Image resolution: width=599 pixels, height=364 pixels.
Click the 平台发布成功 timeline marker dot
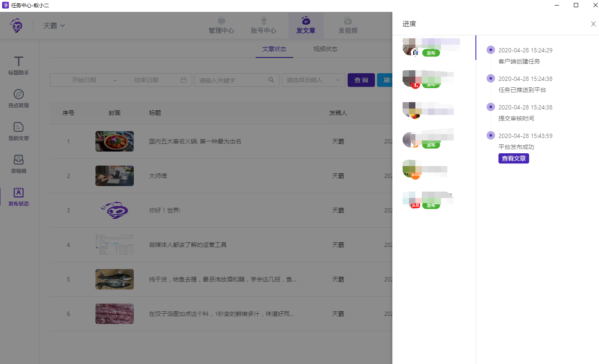tap(491, 135)
